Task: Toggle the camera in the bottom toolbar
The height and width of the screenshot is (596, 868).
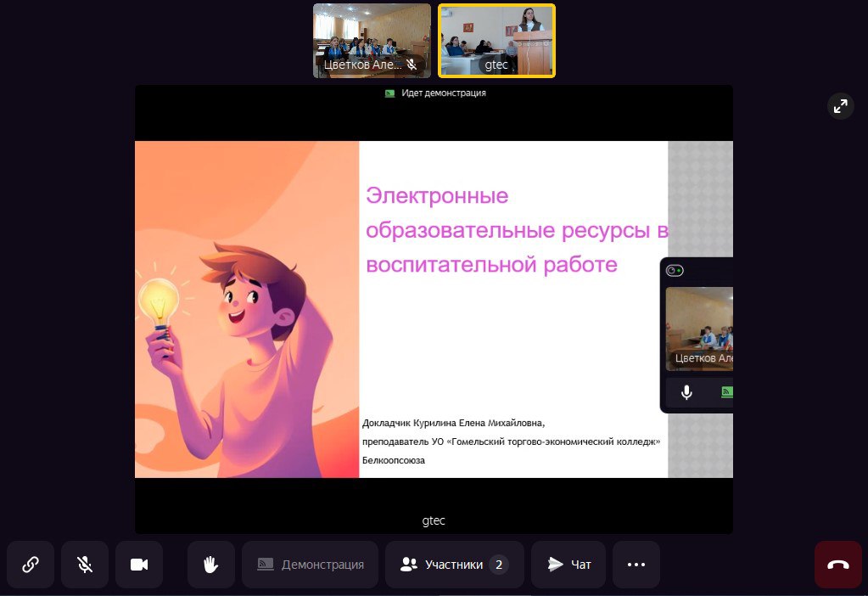Action: tap(139, 565)
